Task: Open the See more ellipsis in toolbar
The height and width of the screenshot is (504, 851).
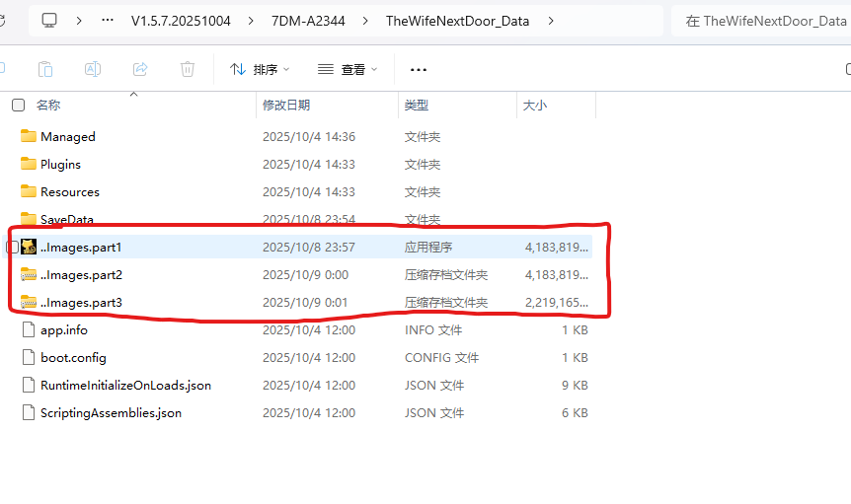Action: pos(419,70)
